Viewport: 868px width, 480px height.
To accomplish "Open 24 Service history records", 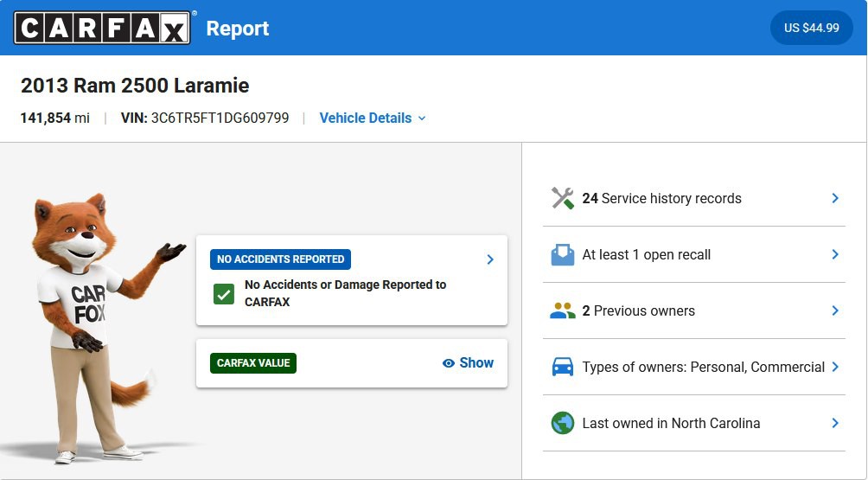I will [x=694, y=198].
